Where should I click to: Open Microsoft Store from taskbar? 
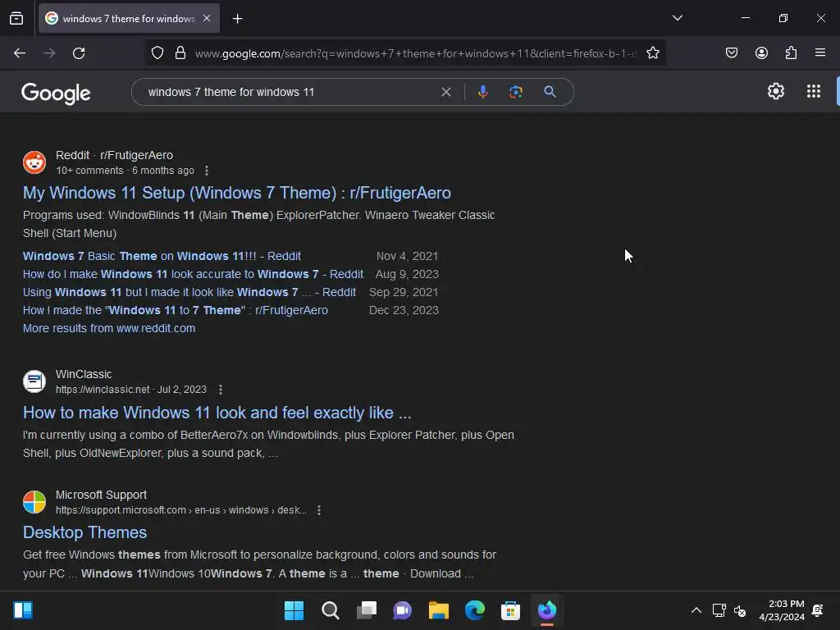pos(510,610)
